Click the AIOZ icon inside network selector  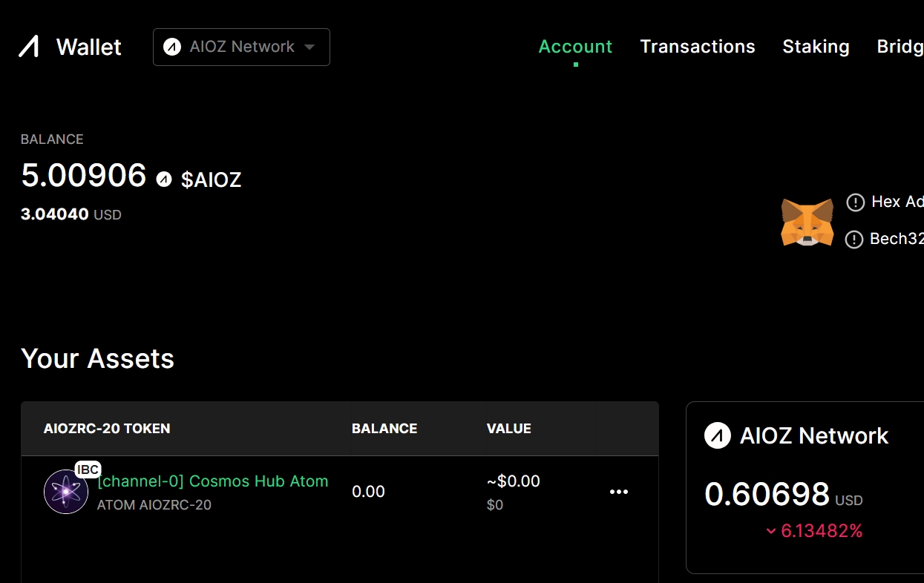click(172, 47)
